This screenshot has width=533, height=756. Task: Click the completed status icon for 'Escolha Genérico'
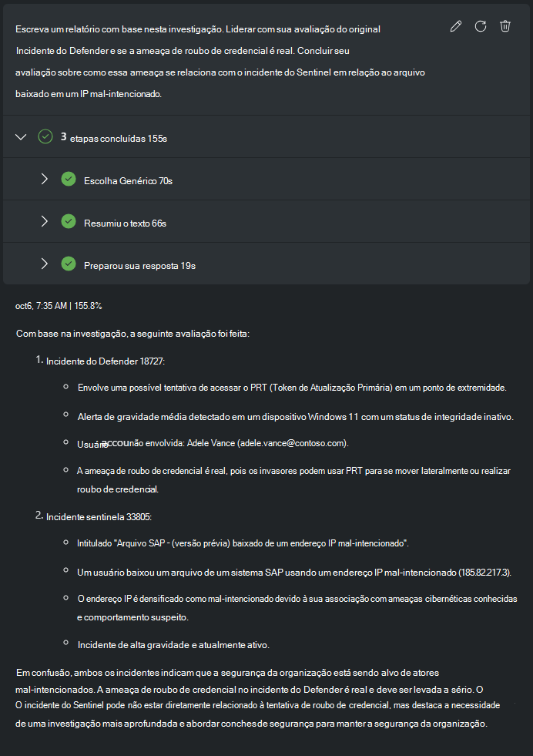pos(69,179)
